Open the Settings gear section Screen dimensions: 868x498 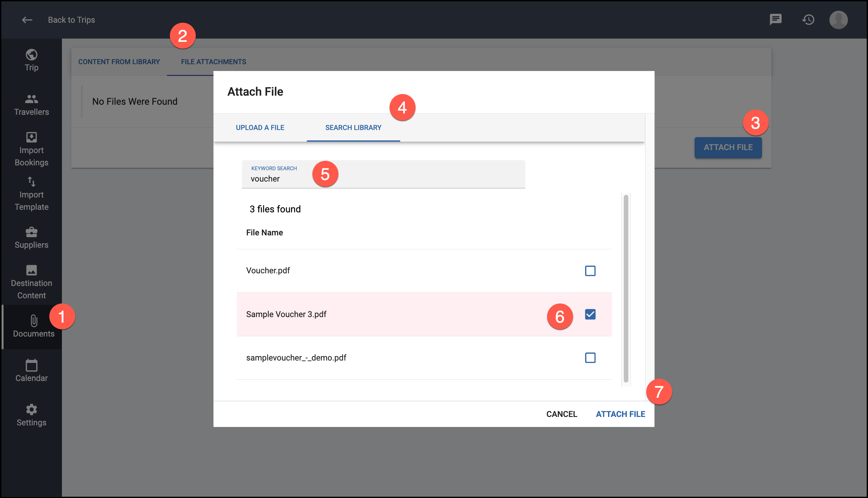(x=31, y=415)
